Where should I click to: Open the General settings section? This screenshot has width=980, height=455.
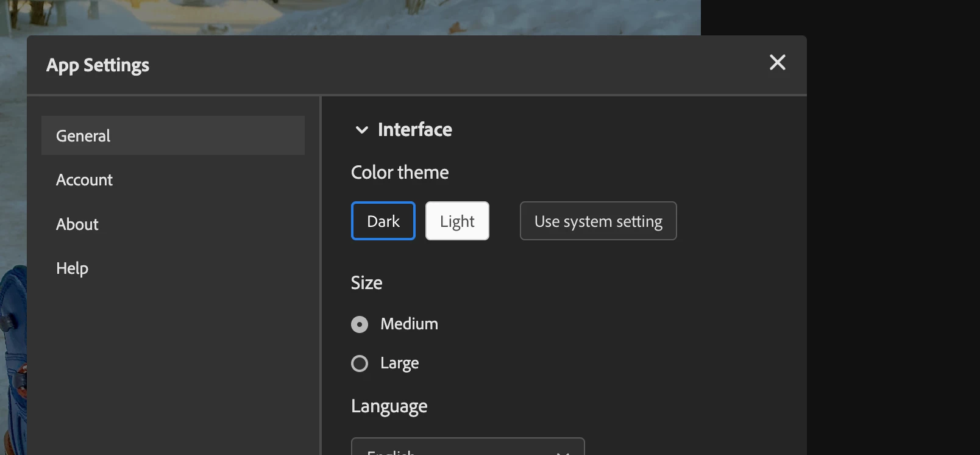pos(173,135)
